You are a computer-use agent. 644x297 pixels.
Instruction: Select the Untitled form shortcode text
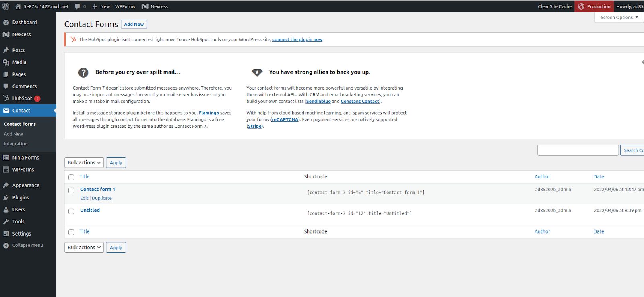(x=359, y=213)
